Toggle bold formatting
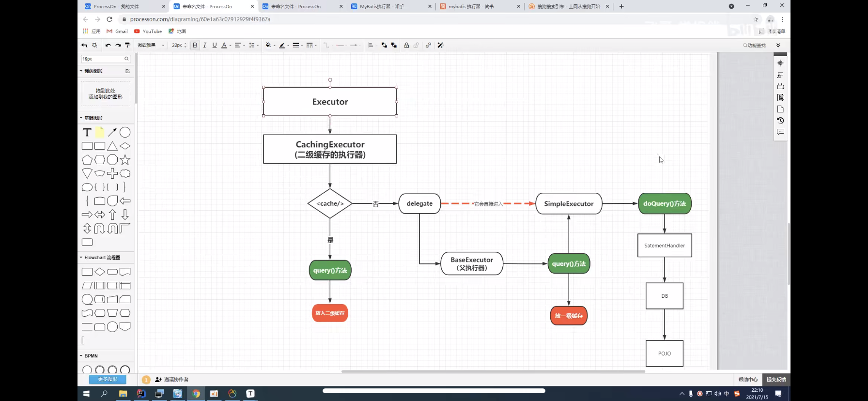Screen dimensions: 868x401 (x=195, y=45)
